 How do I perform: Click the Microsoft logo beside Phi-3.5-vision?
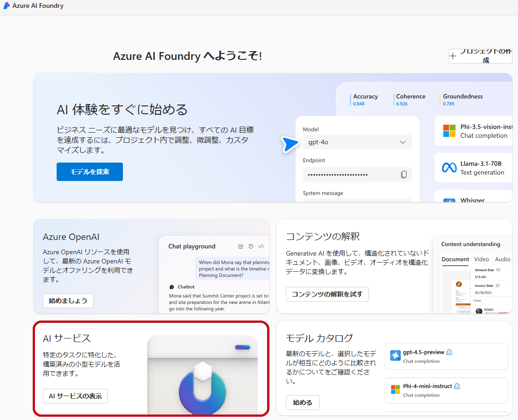(x=449, y=131)
